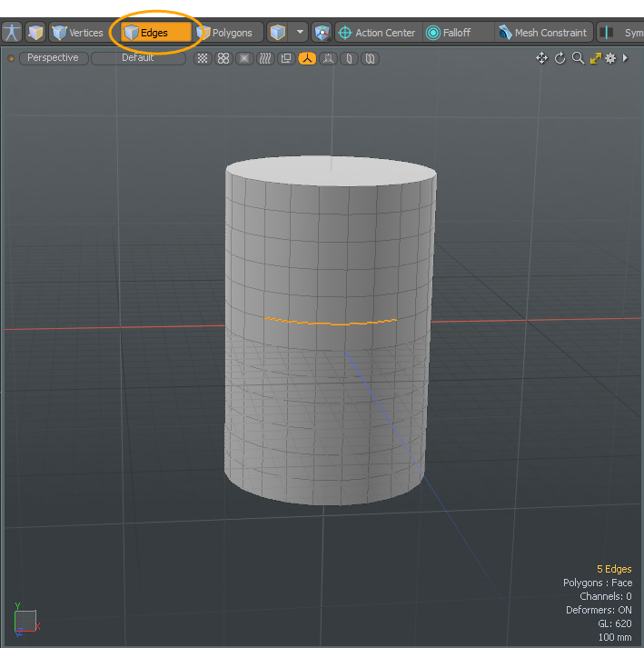644x648 pixels.
Task: Open viewport settings gear icon
Action: tap(610, 58)
